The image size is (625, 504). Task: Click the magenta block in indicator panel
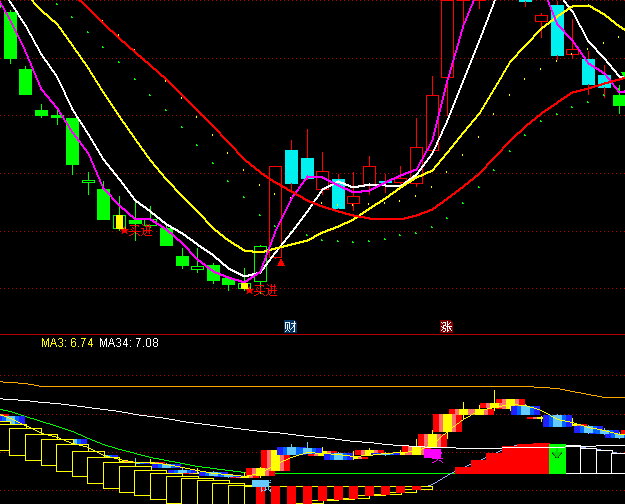433,454
